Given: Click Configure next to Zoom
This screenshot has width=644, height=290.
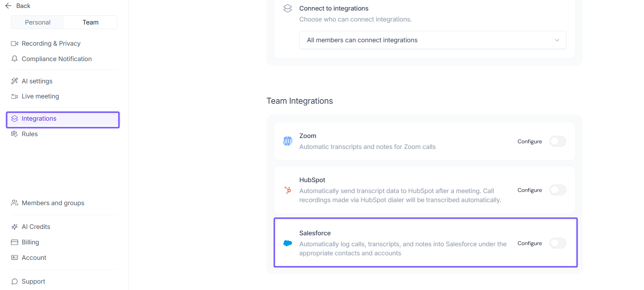Looking at the screenshot, I should tap(529, 141).
